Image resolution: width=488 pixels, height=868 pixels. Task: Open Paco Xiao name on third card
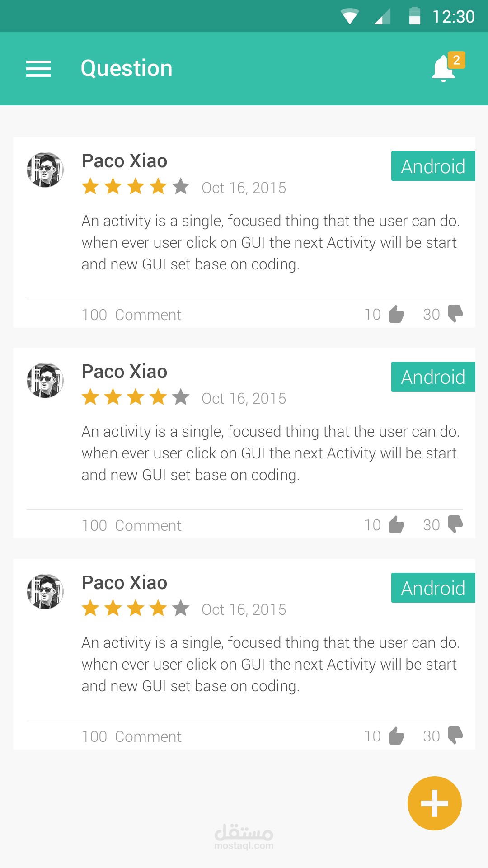tap(124, 583)
